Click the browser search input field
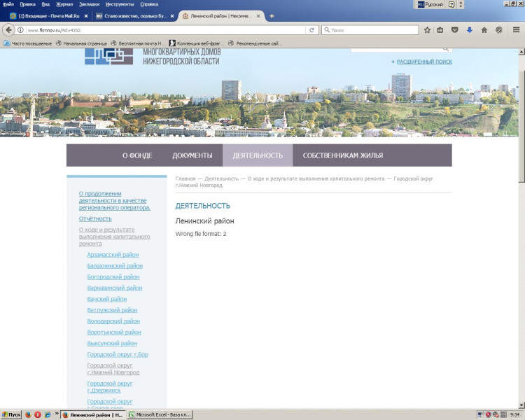Image resolution: width=525 pixels, height=420 pixels. [371, 30]
